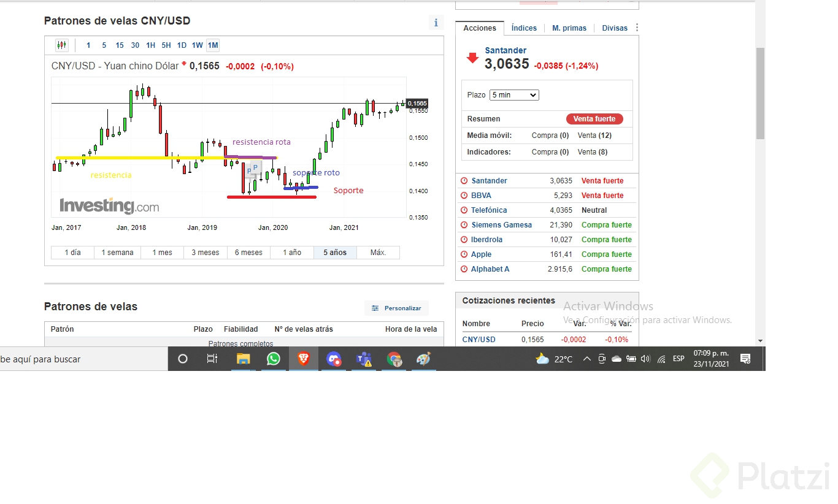The image size is (838, 504).
Task: Expand more tabs with vertical dots
Action: [637, 28]
